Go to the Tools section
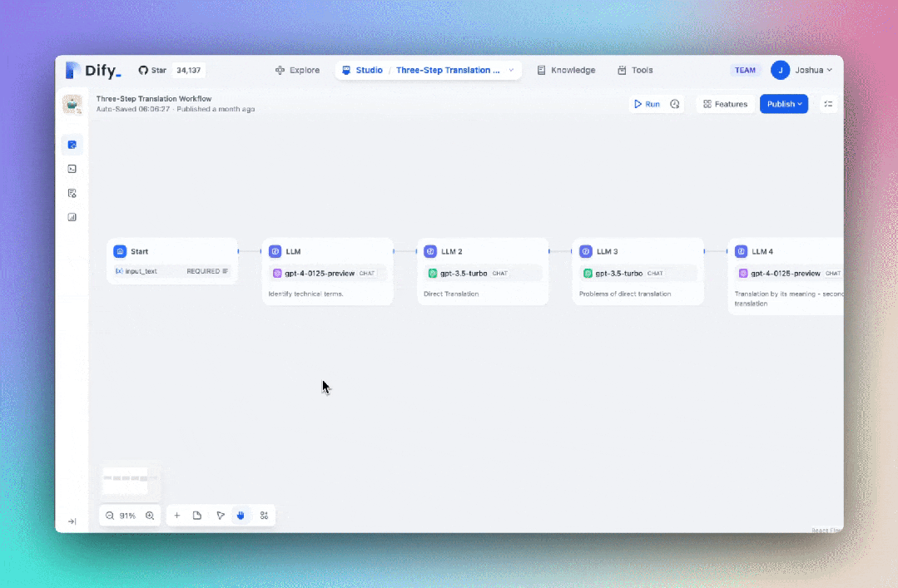The image size is (898, 588). (635, 70)
